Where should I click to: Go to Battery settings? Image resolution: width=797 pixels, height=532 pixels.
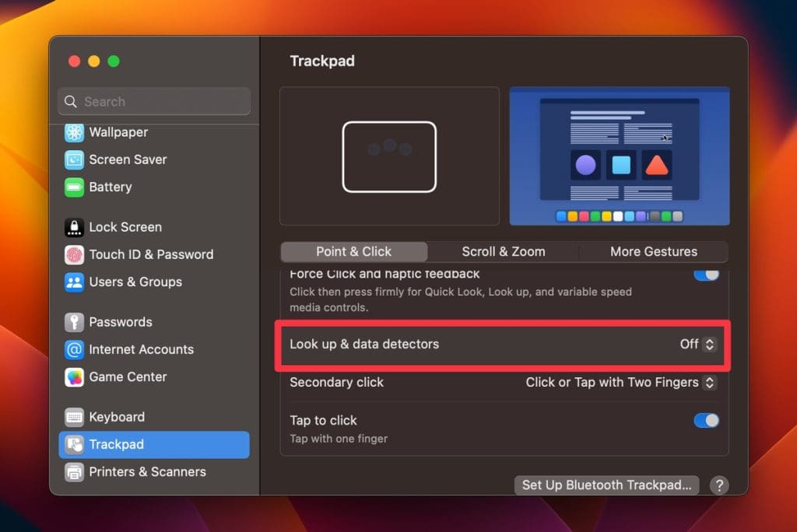coord(111,187)
